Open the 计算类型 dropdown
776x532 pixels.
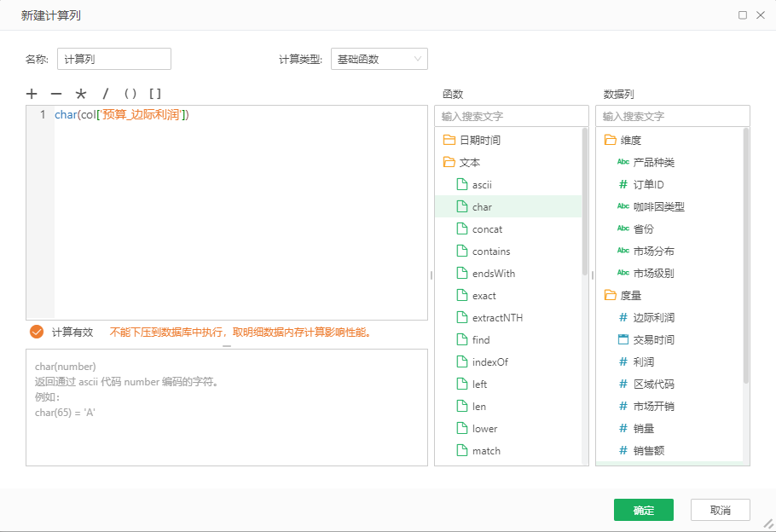click(x=379, y=59)
